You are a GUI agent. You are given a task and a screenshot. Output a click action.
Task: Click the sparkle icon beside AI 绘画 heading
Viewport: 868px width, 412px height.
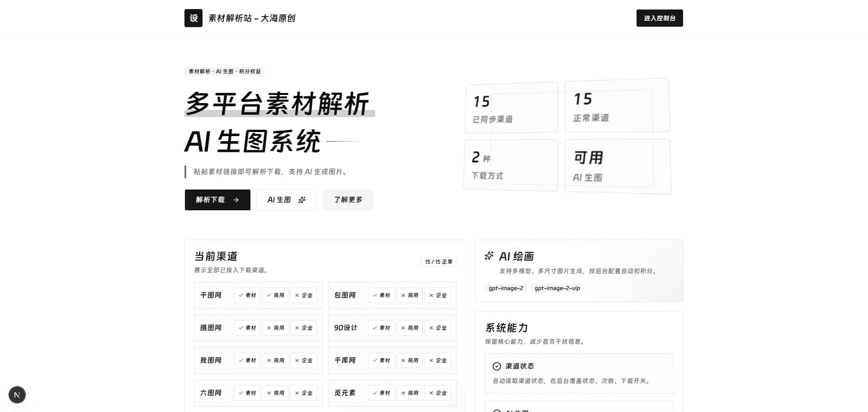[489, 256]
